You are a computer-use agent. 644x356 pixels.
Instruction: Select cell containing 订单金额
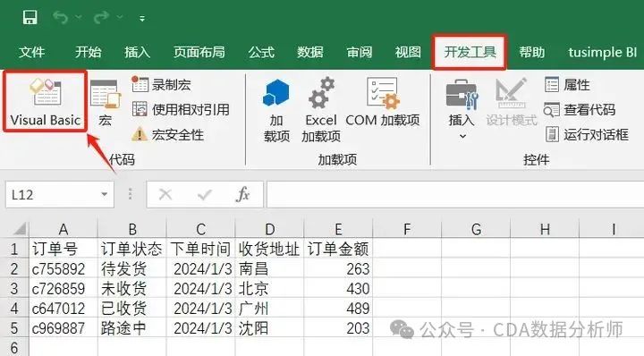338,249
